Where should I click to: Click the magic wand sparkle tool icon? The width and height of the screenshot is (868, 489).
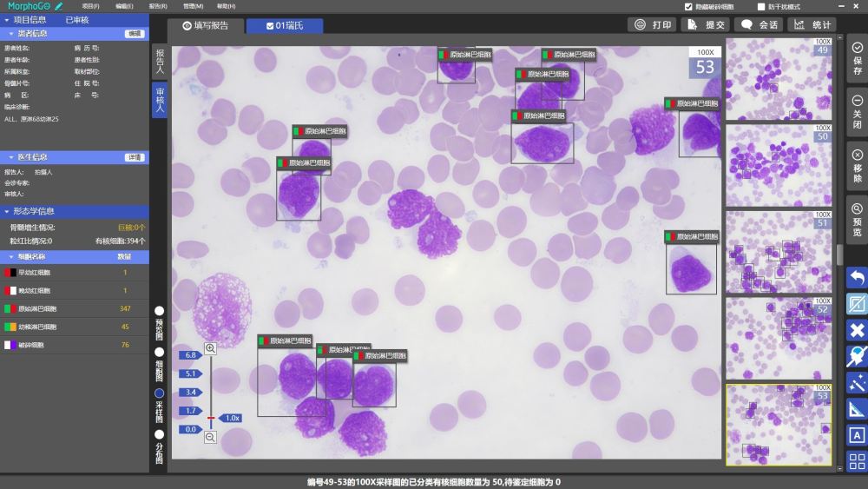tap(857, 383)
